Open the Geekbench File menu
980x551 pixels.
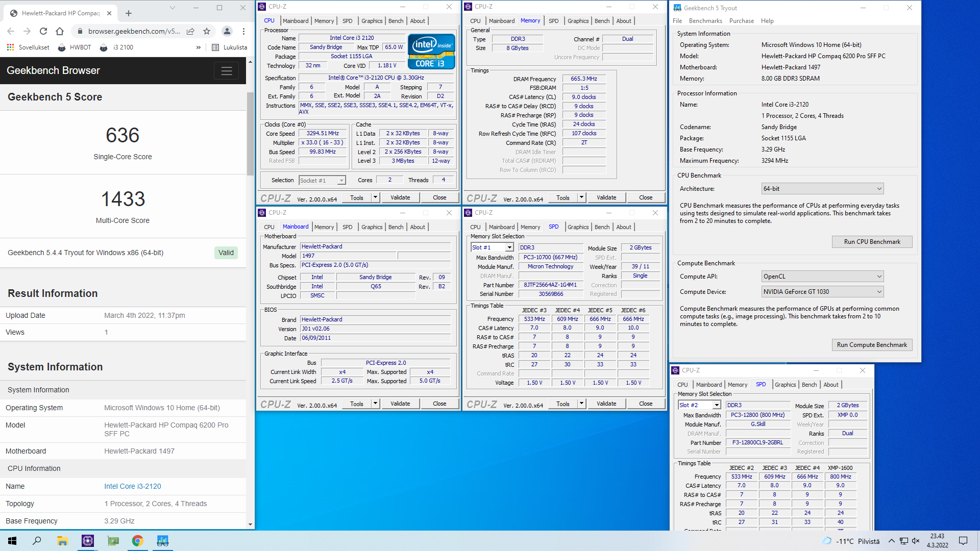point(677,21)
